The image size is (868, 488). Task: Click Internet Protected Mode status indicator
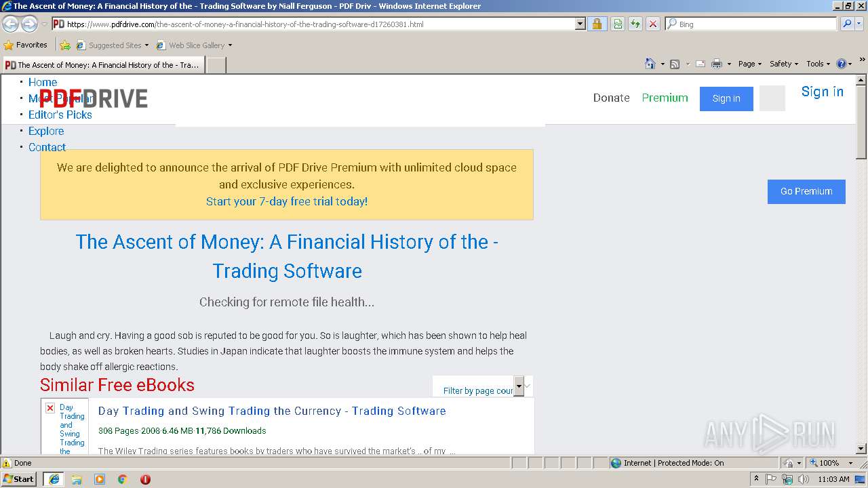[667, 463]
